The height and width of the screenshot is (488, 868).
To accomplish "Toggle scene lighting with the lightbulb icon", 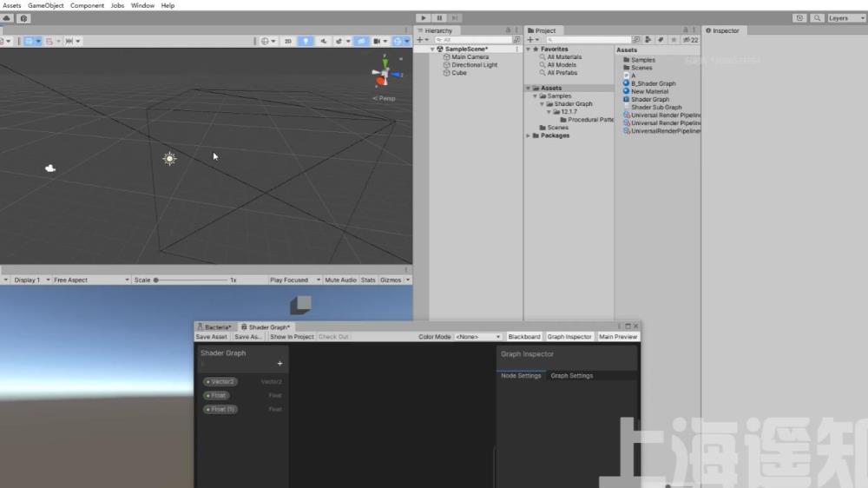I will pos(306,41).
